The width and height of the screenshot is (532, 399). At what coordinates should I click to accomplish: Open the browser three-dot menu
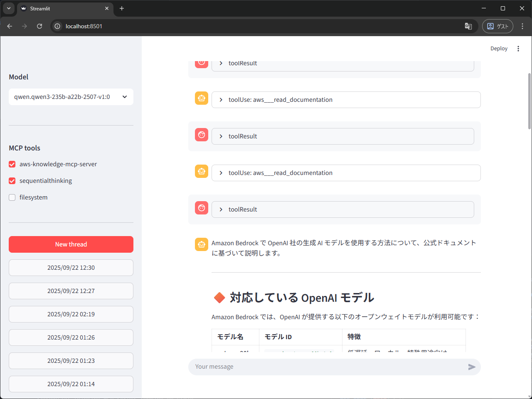[522, 26]
